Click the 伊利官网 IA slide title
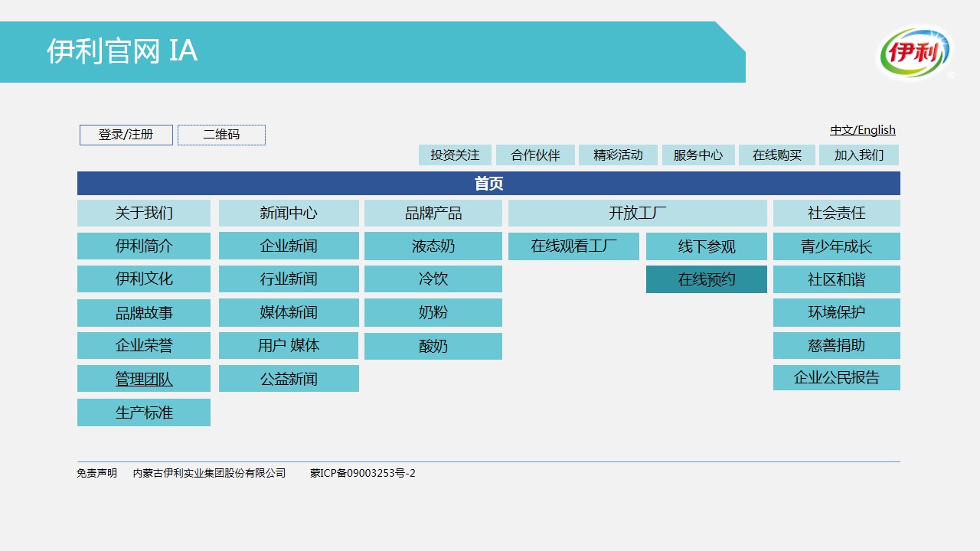This screenshot has width=980, height=551. click(x=122, y=51)
